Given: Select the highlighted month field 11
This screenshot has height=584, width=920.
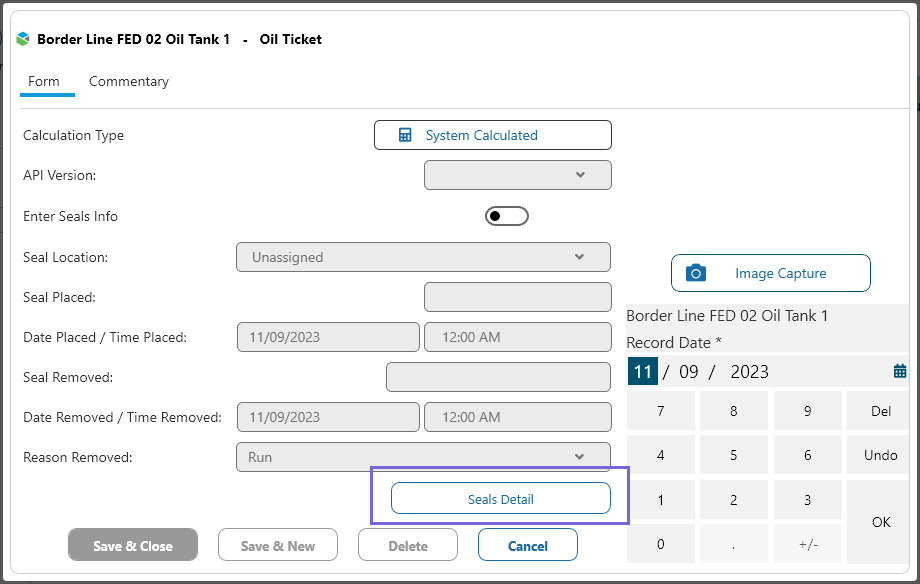Looking at the screenshot, I should [642, 372].
